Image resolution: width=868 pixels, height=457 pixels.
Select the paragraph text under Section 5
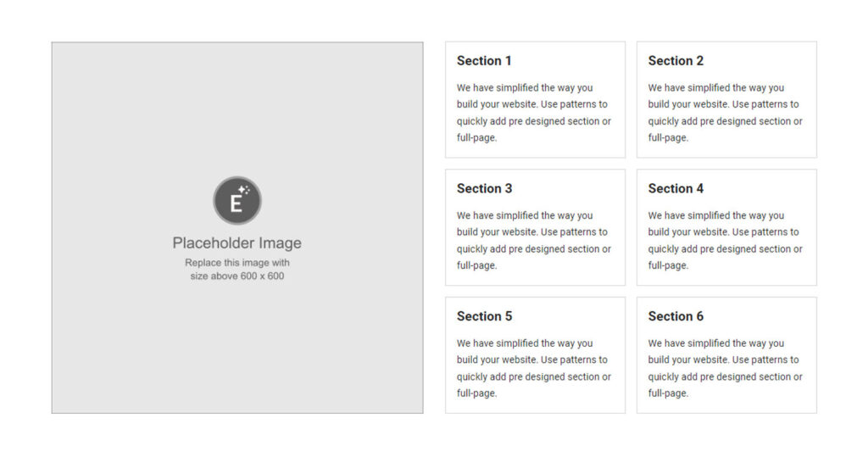pyautogui.click(x=534, y=368)
